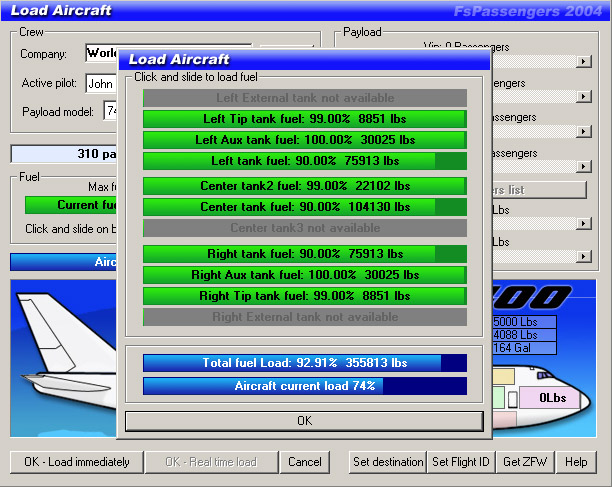The width and height of the screenshot is (612, 487).
Task: Click the passengers list button in Payload
Action: pyautogui.click(x=539, y=190)
